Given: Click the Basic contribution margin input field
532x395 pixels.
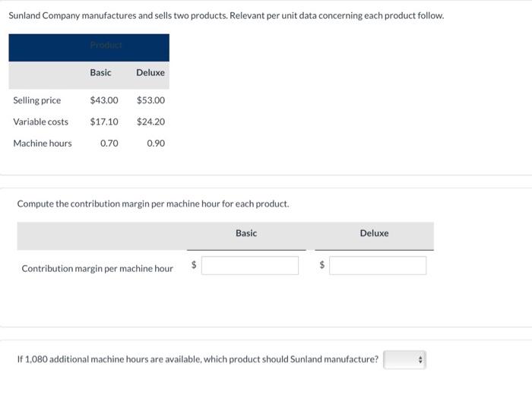Looking at the screenshot, I should [250, 266].
